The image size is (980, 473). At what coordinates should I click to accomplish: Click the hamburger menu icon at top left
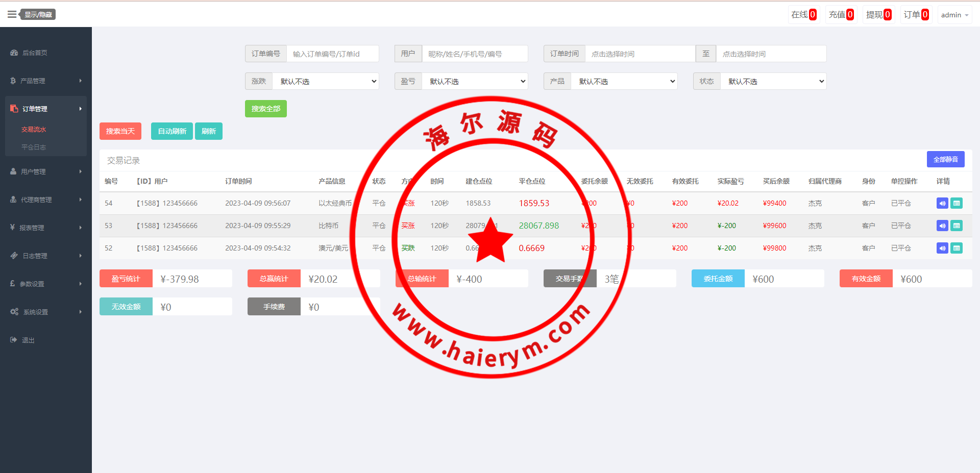(12, 14)
